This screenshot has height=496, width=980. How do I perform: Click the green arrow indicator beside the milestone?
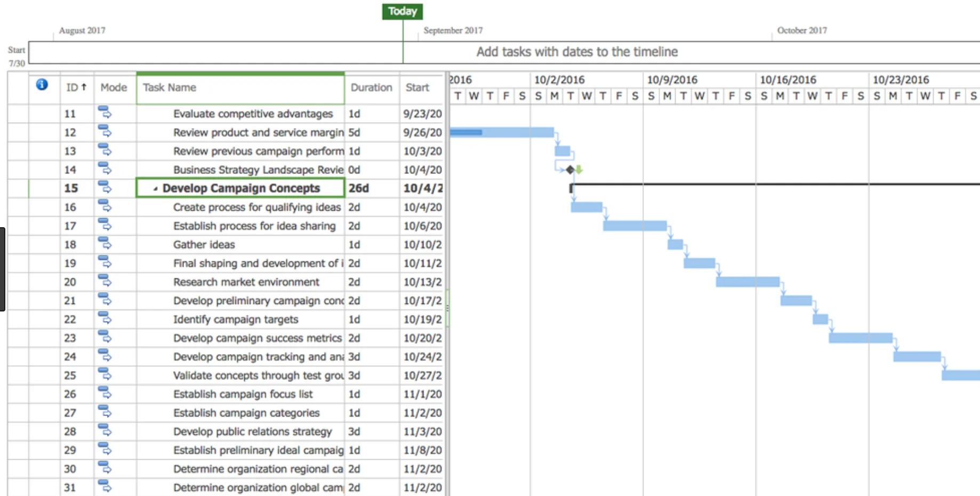[x=579, y=169]
